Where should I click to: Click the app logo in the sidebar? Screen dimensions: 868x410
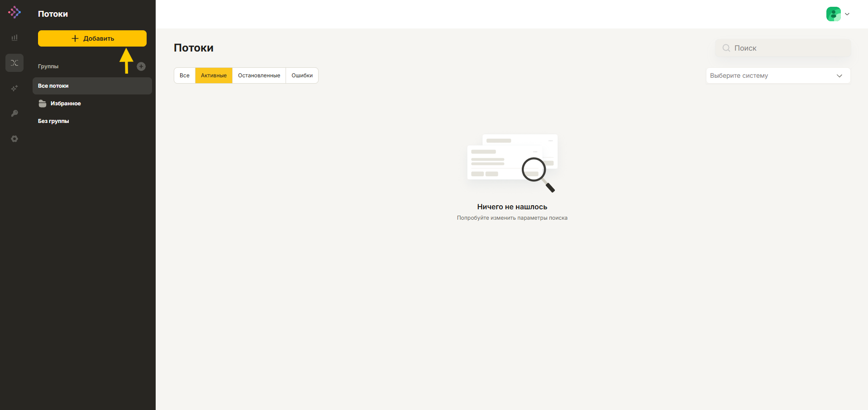[x=14, y=13]
